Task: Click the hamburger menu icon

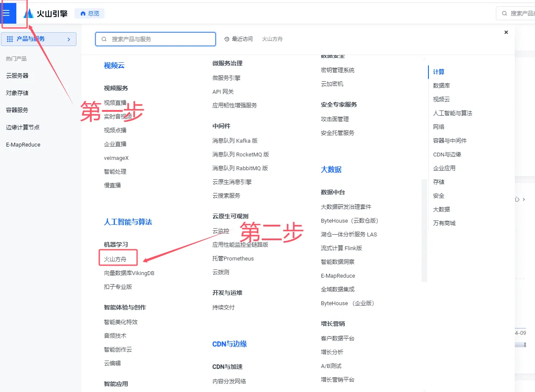Action: click(6, 13)
